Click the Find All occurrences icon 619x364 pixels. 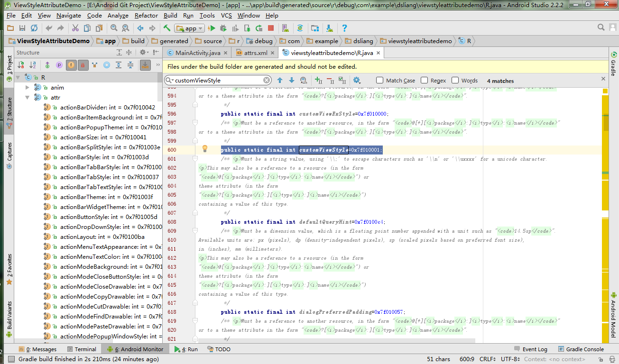tap(303, 81)
